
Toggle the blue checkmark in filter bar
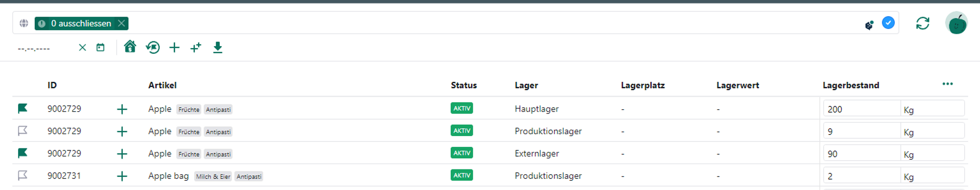pyautogui.click(x=888, y=23)
